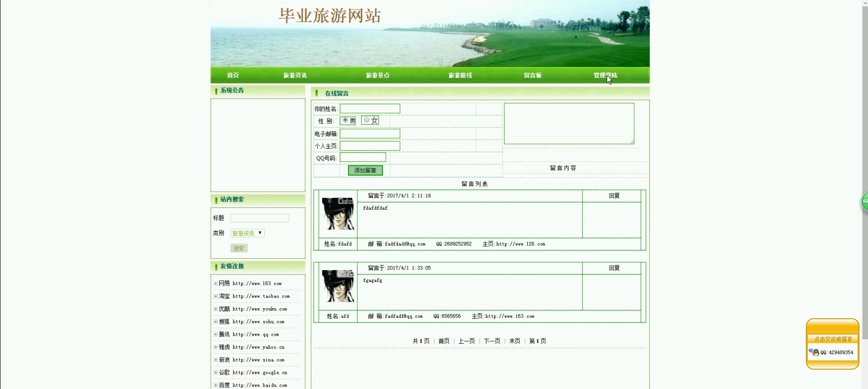Click the 在线留言 section heading

click(337, 93)
